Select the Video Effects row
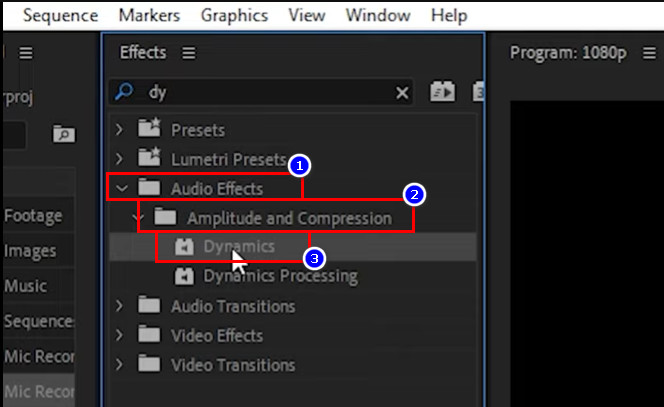Image resolution: width=664 pixels, height=407 pixels. [x=293, y=335]
